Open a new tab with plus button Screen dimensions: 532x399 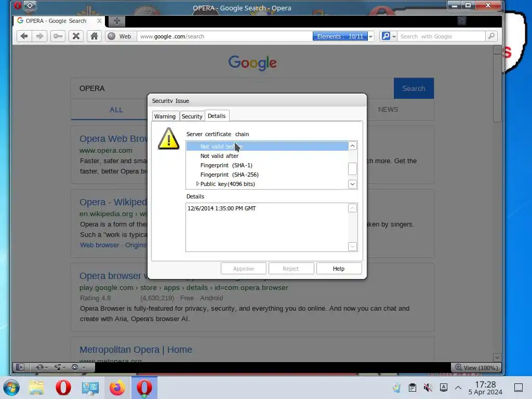tap(117, 21)
